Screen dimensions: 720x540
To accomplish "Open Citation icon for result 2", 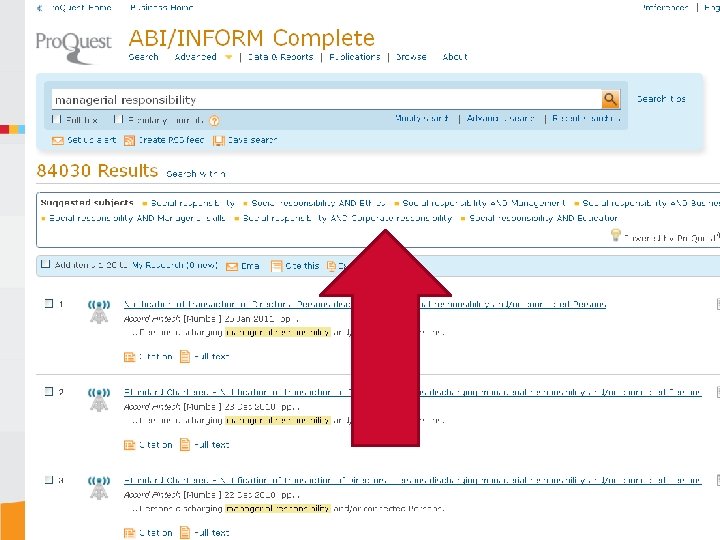I will pos(129,445).
